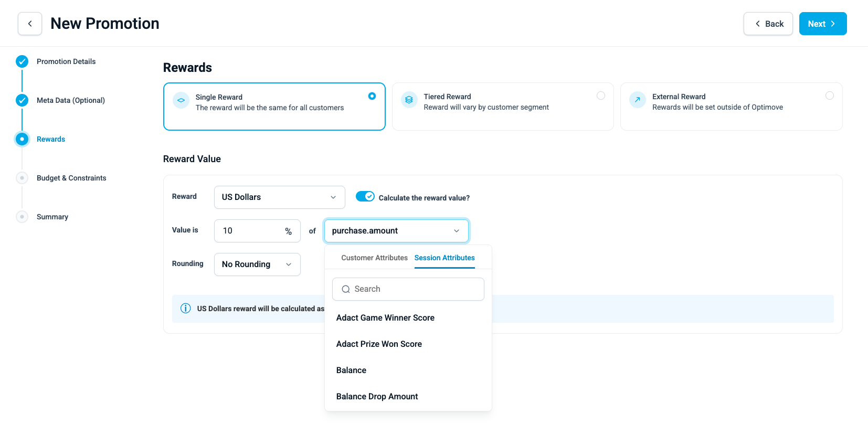
Task: Click the Meta Data step checkmark icon
Action: [x=22, y=100]
